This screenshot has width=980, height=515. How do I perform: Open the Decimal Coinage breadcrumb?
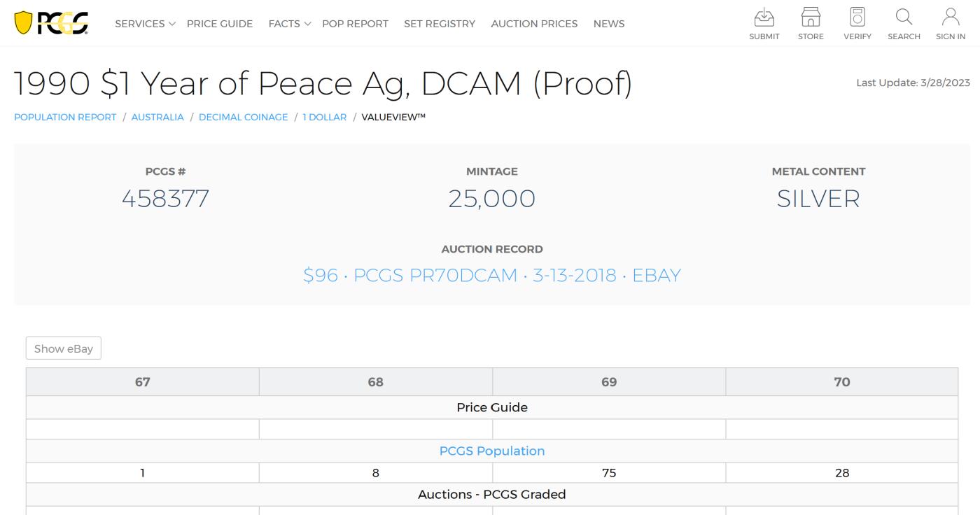tap(243, 117)
